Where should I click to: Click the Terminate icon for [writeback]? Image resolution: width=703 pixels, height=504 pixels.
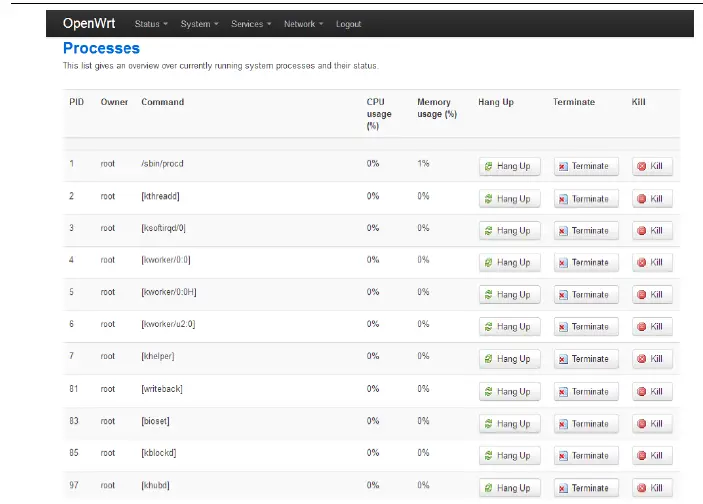coord(563,391)
